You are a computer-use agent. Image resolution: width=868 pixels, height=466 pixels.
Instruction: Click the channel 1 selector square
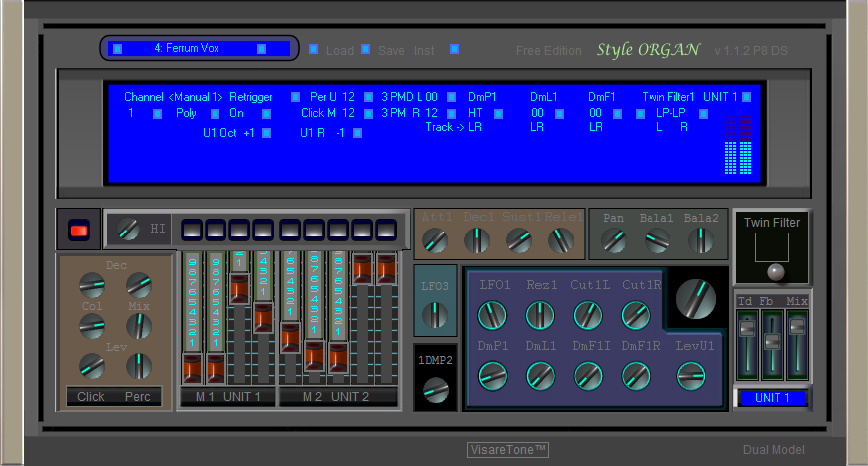click(158, 114)
